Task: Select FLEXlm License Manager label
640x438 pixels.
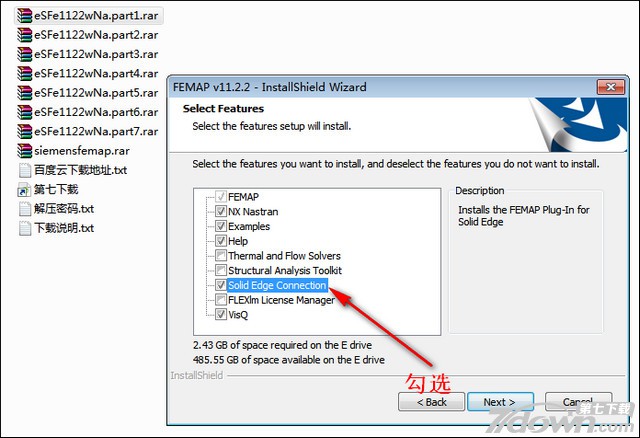Action: click(x=281, y=300)
